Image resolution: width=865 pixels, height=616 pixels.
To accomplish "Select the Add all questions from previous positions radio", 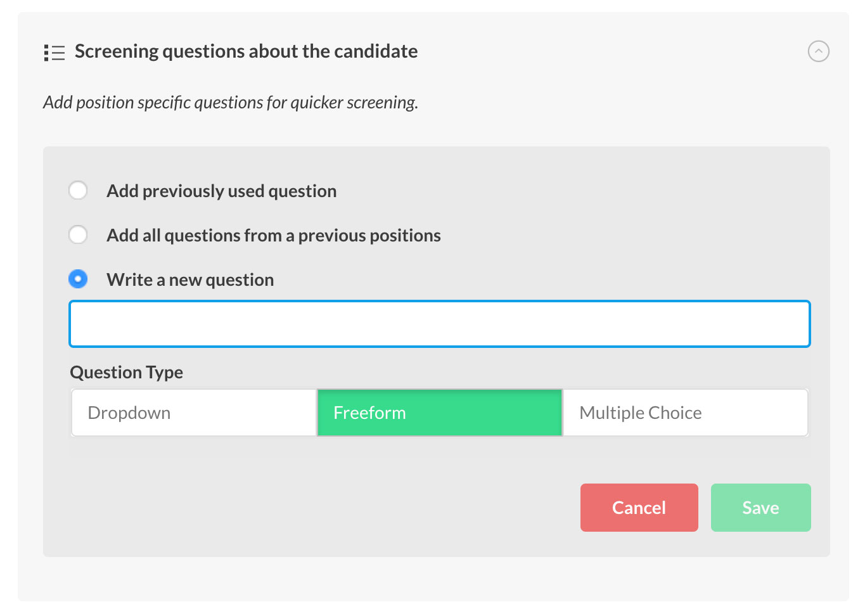I will point(78,234).
